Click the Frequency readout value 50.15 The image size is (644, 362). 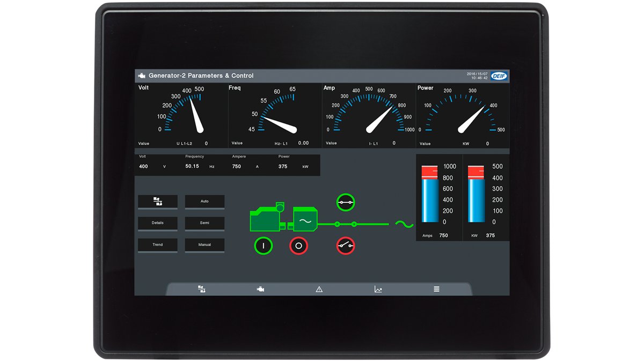point(192,167)
